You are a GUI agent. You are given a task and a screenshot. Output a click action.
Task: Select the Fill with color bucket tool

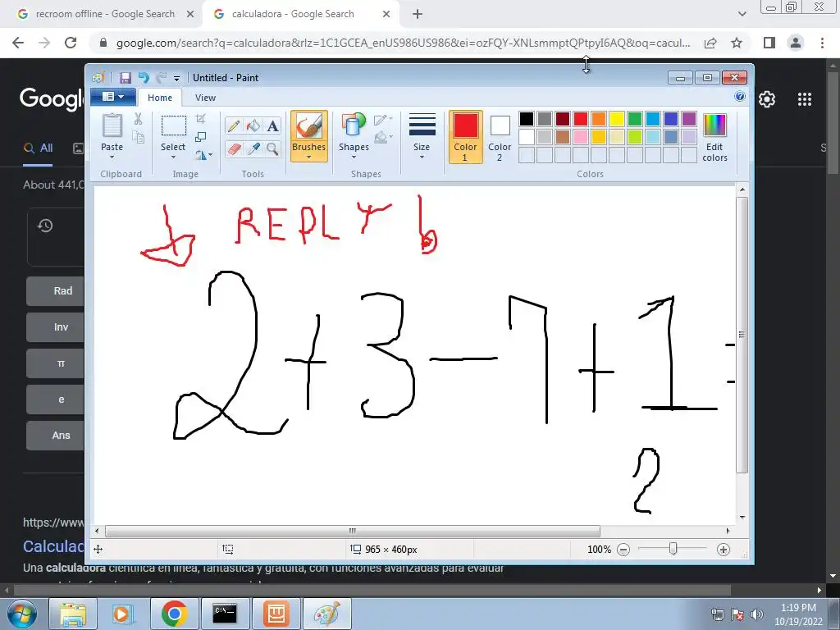pos(253,126)
